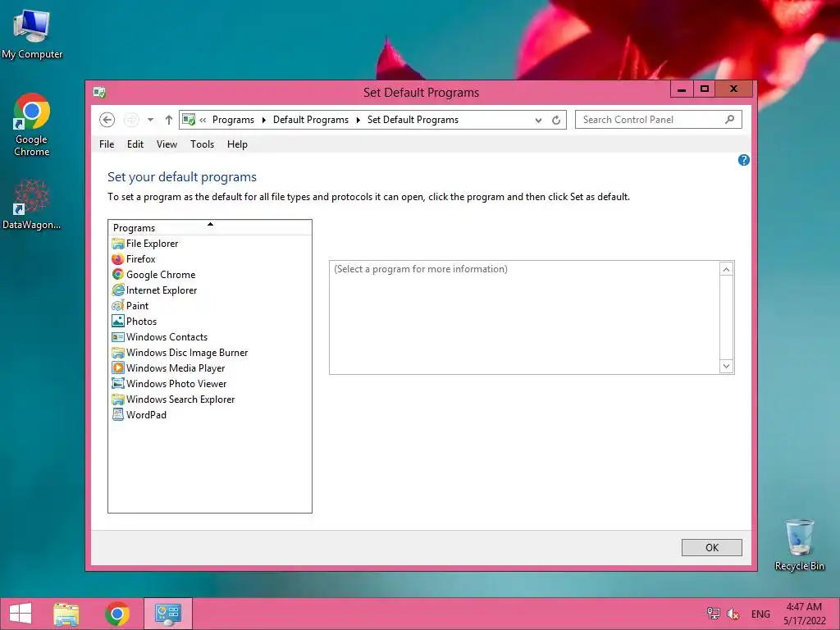840x630 pixels.
Task: Go back with the navigation arrow
Action: pyautogui.click(x=107, y=120)
